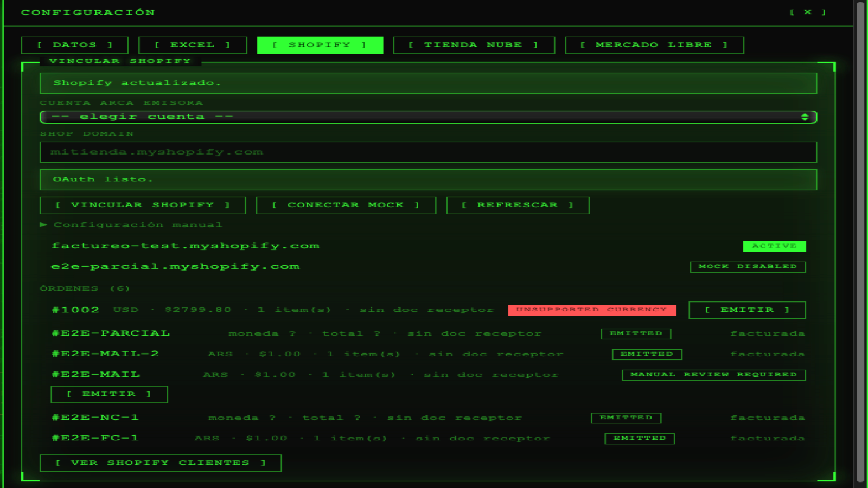Click 'facturada' on #E2E-FC-1 row
This screenshot has width=868, height=488.
[x=768, y=438]
